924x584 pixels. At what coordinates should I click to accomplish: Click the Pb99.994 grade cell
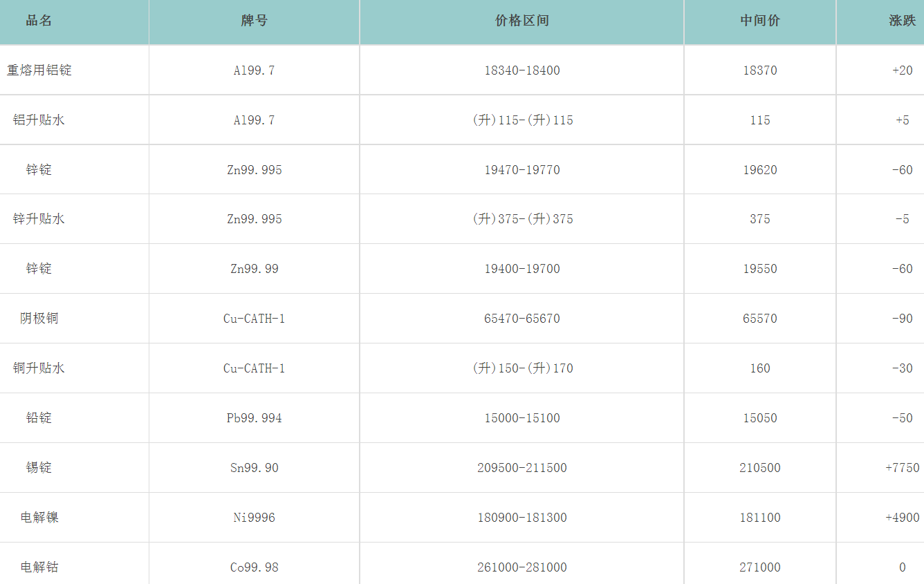(x=254, y=418)
